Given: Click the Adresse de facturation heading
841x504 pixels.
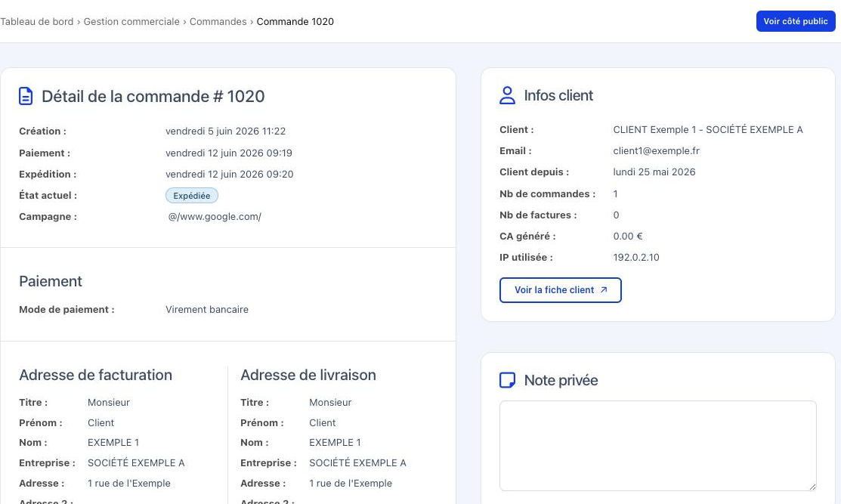Looking at the screenshot, I should 95,375.
